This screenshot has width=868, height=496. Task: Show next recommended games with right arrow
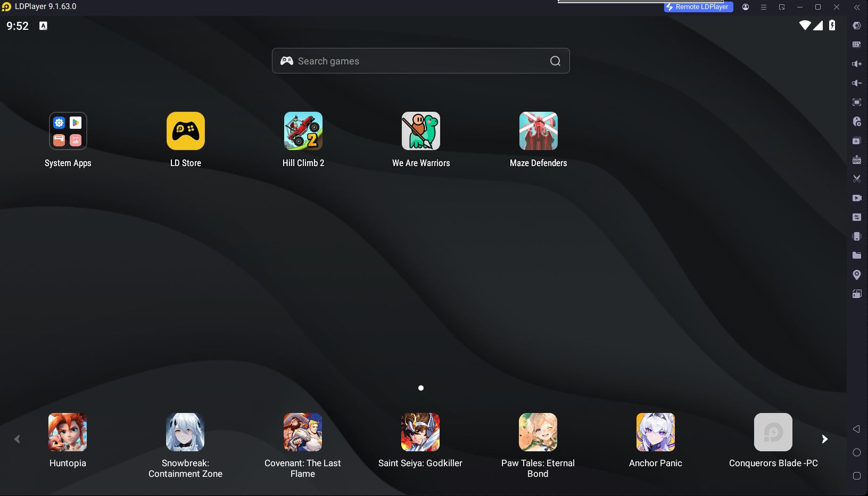point(824,439)
